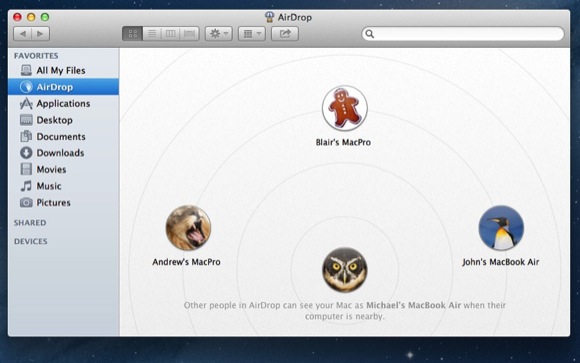
Task: Click the Movies filmstrip icon
Action: 26,169
